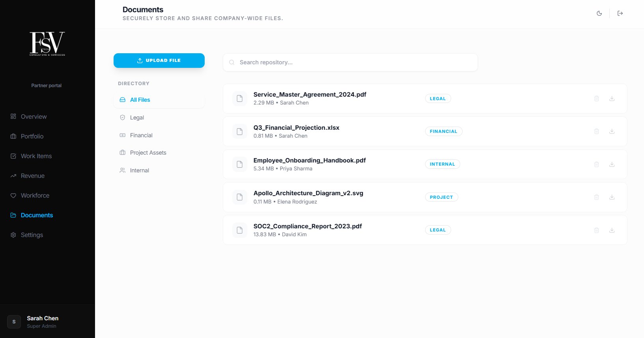Open the Project Assets directory

tap(159, 153)
